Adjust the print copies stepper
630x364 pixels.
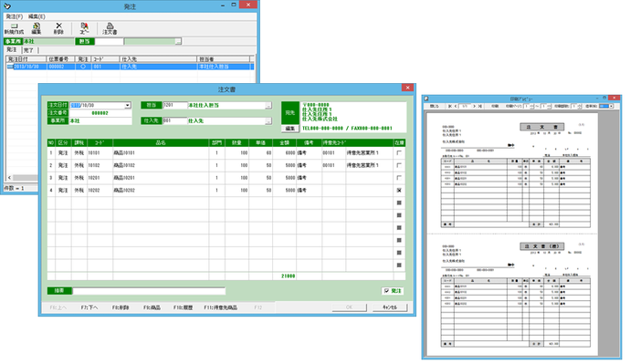point(579,107)
